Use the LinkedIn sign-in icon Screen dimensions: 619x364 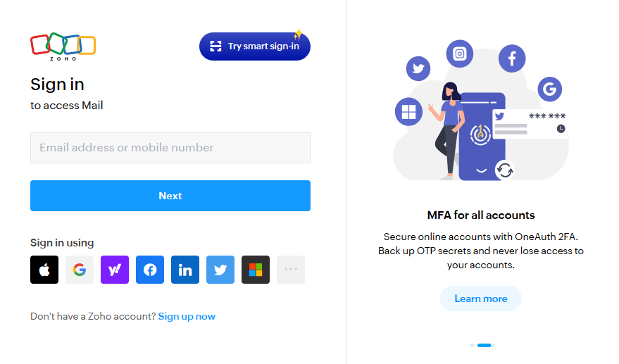tap(185, 270)
